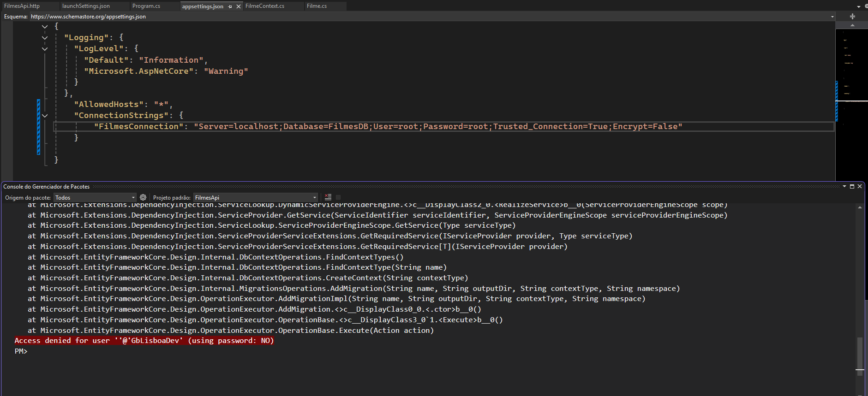The image size is (868, 396).
Task: Click the AddMigrationImpl stack trace line
Action: click(x=336, y=299)
